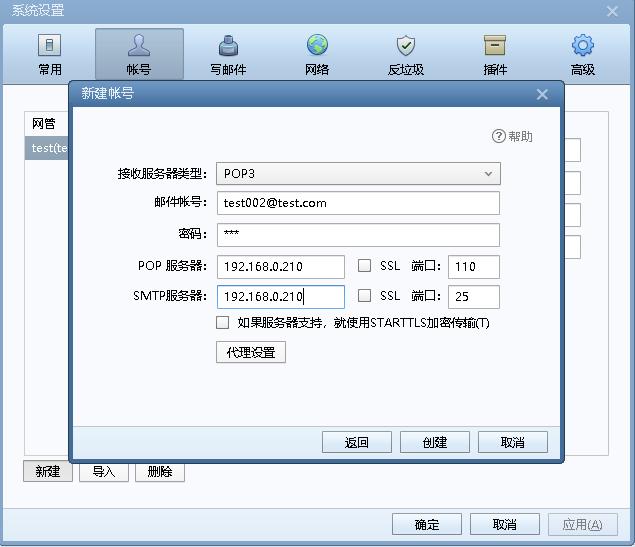Enable SSL for SMTP server
Viewport: 635px width, 547px height.
click(x=364, y=296)
